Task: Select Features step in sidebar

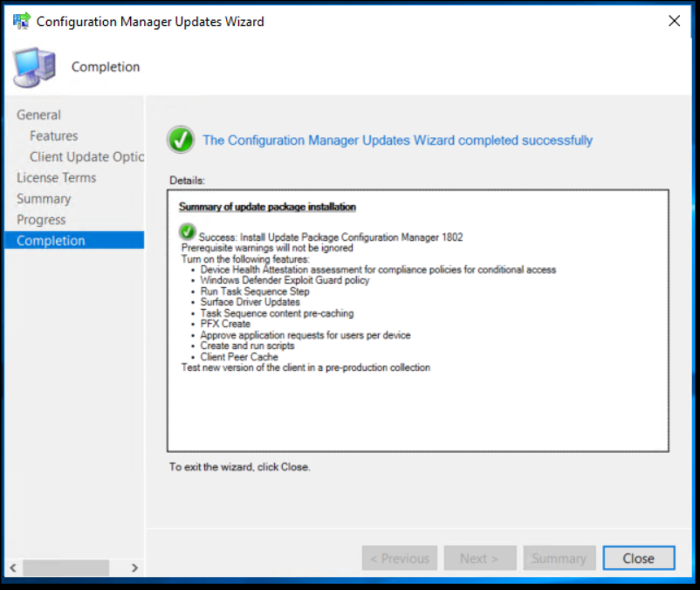Action: pyautogui.click(x=53, y=135)
